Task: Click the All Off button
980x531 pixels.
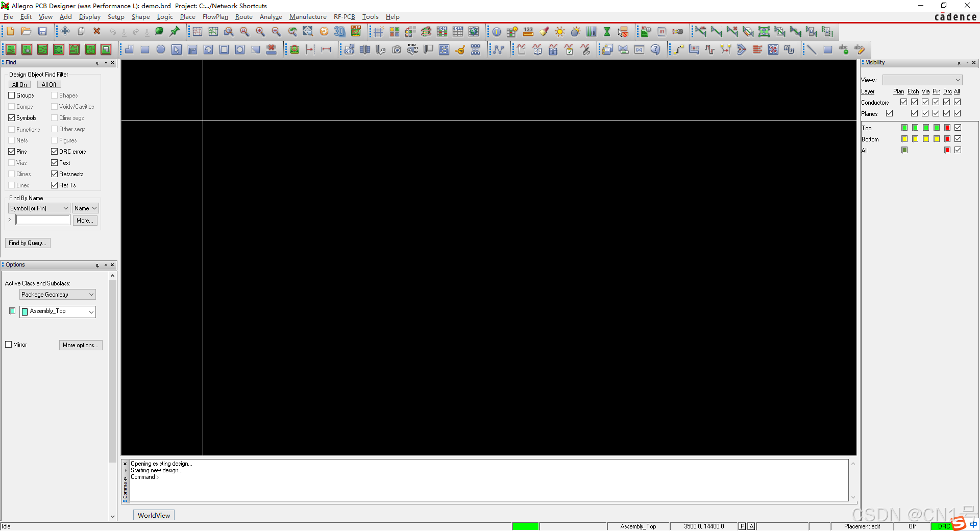Action: tap(49, 85)
